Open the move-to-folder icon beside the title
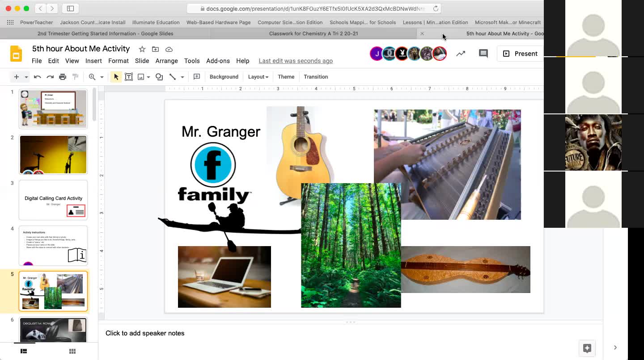 [155, 49]
